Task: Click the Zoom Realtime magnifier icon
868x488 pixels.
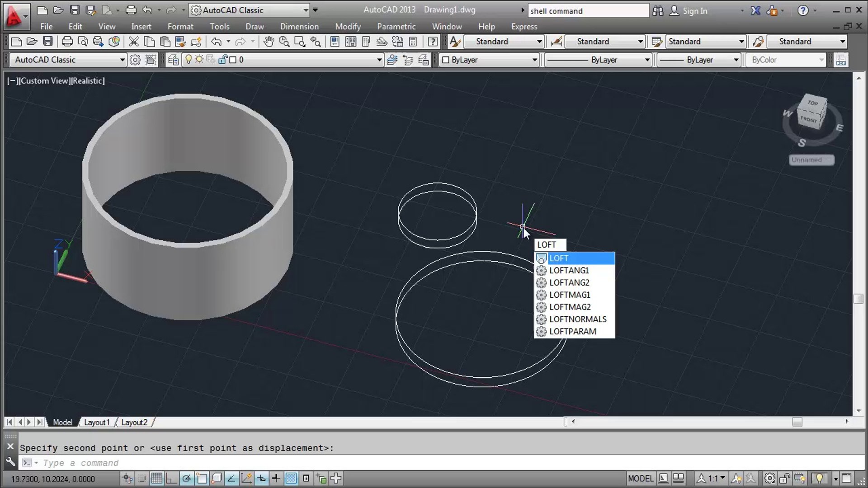Action: (x=284, y=42)
